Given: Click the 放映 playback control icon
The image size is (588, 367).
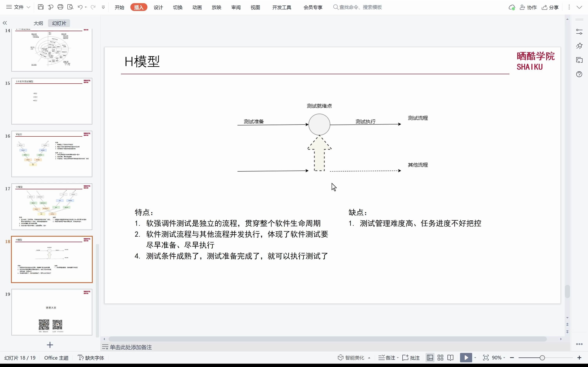Looking at the screenshot, I should coord(466,358).
